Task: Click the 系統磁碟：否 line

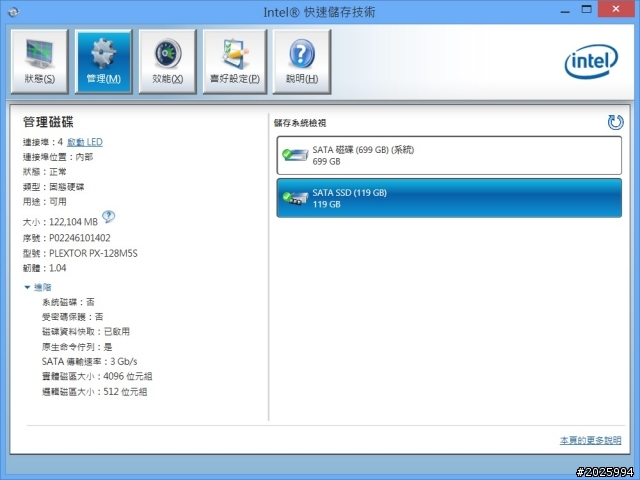Action: click(x=68, y=302)
